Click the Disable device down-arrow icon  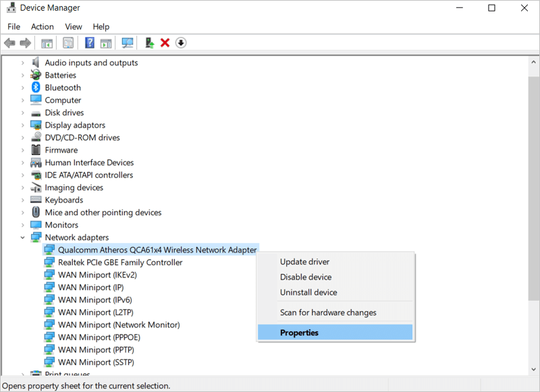click(181, 43)
